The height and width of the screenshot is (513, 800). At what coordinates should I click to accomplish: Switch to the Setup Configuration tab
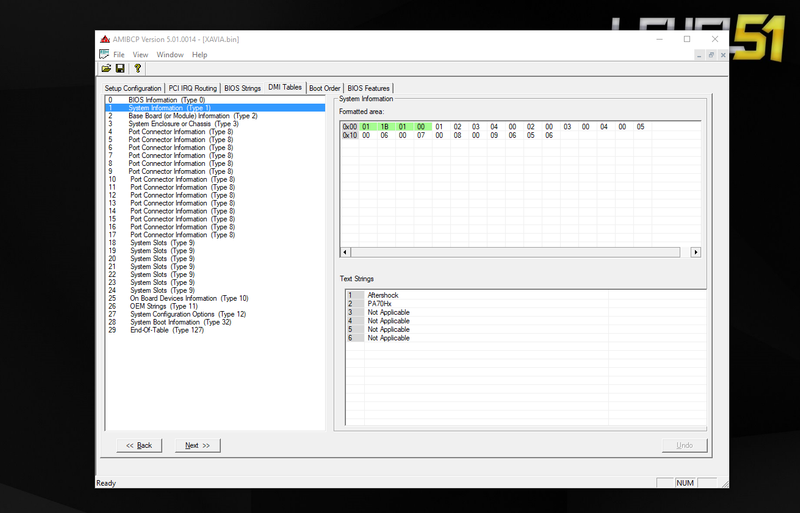(x=133, y=88)
